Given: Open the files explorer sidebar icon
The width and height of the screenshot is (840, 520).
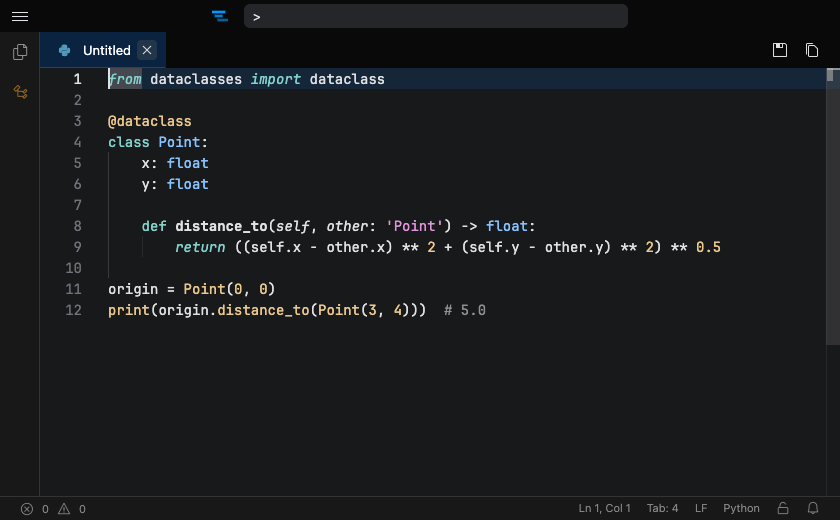Looking at the screenshot, I should click(20, 51).
